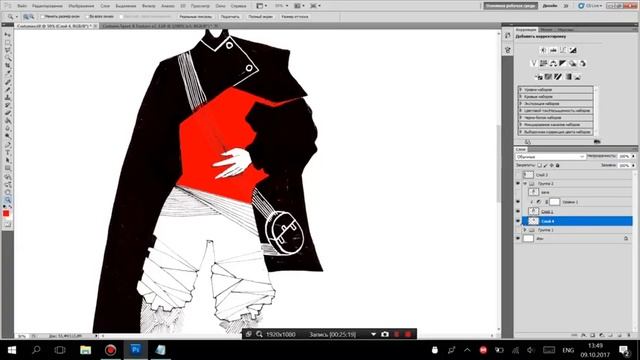Click the red foreground color swatch

point(6,213)
